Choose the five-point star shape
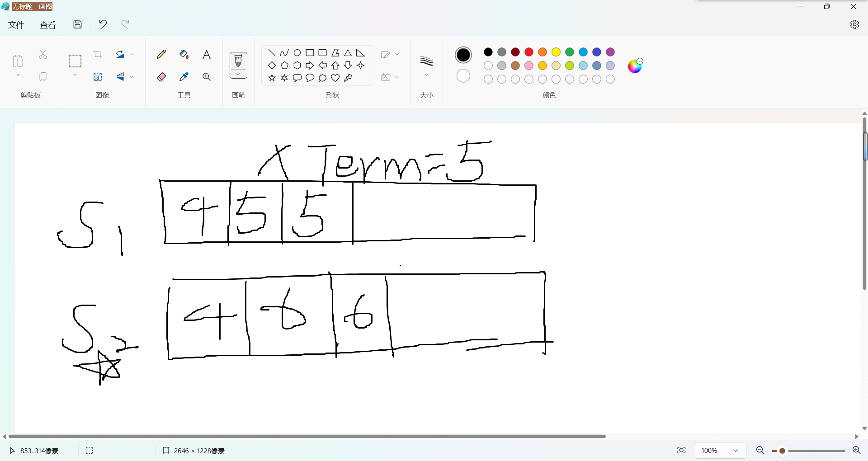This screenshot has height=461, width=868. pyautogui.click(x=272, y=78)
